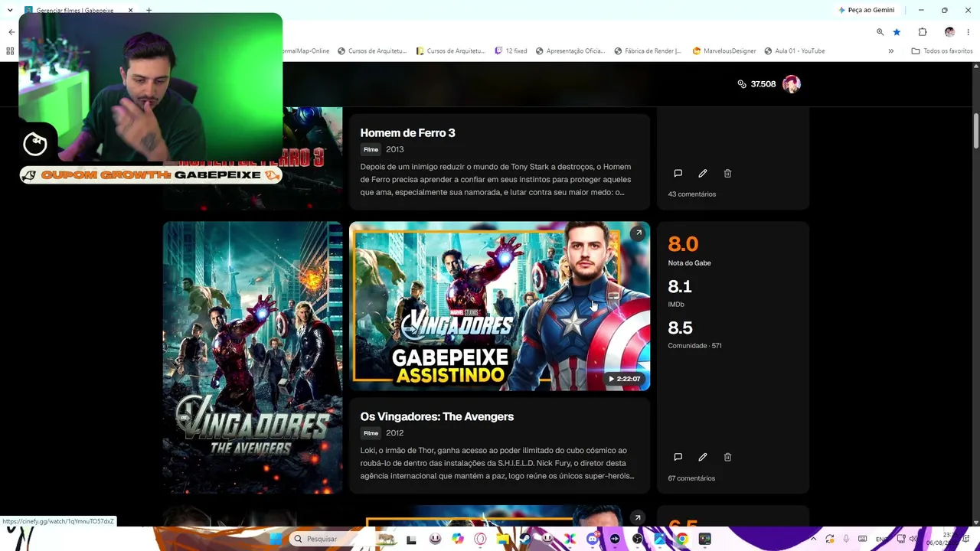980x551 pixels.
Task: Show more bookmarks with the overflow chevron
Action: tap(890, 51)
